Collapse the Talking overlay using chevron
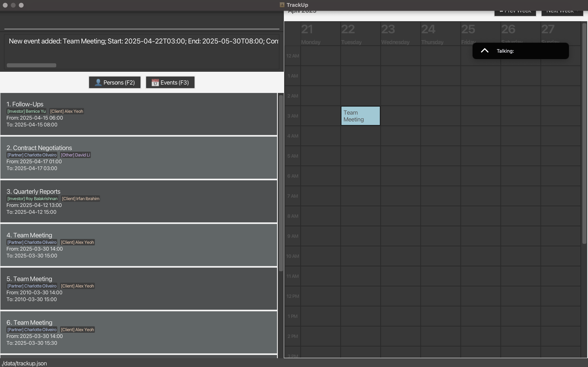 [x=485, y=51]
